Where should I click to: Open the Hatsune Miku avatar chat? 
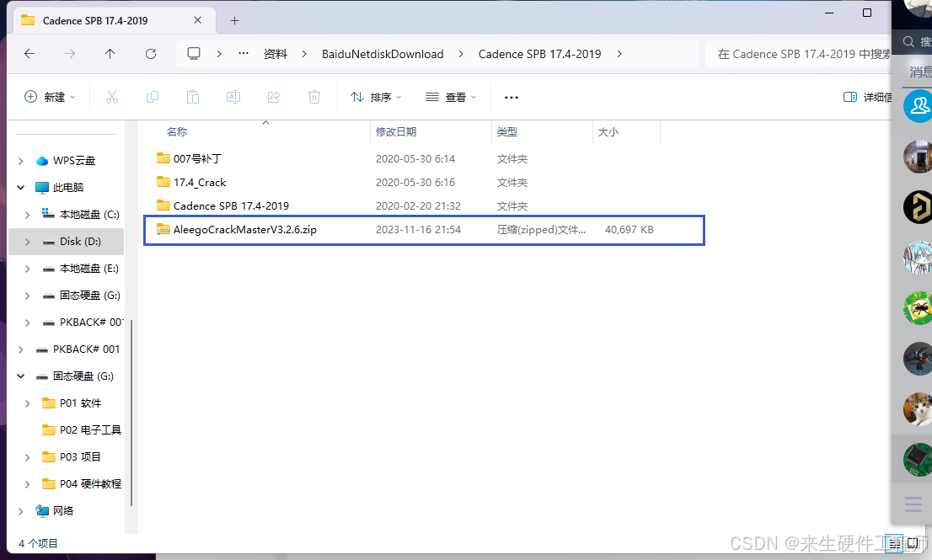[x=919, y=257]
